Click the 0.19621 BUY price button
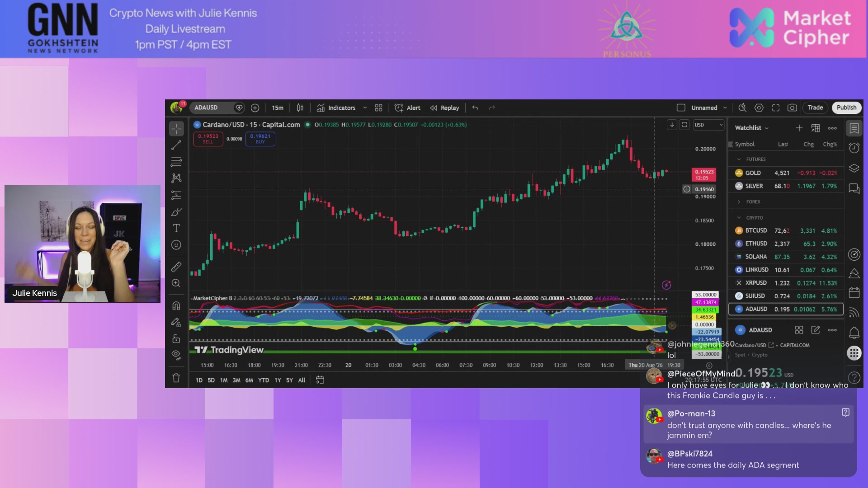868x488 pixels. pos(260,139)
